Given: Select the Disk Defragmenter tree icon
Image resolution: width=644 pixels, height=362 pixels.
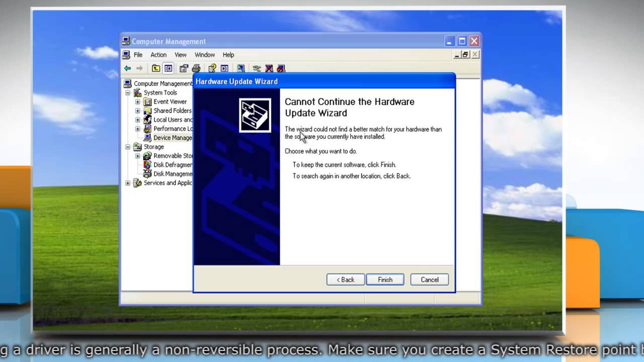Looking at the screenshot, I should click(147, 165).
